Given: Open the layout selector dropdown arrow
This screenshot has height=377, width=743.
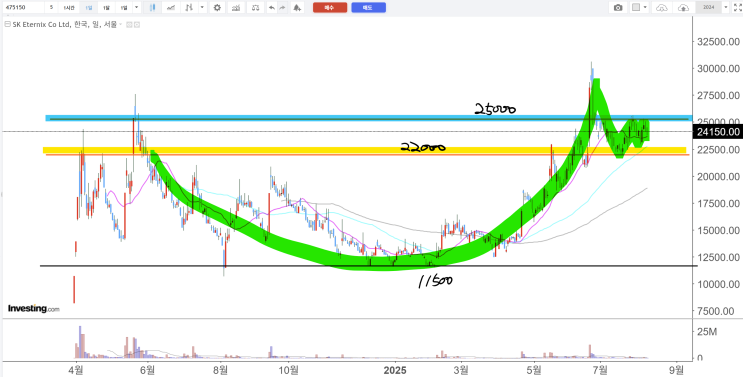Looking at the screenshot, I should 645,8.
